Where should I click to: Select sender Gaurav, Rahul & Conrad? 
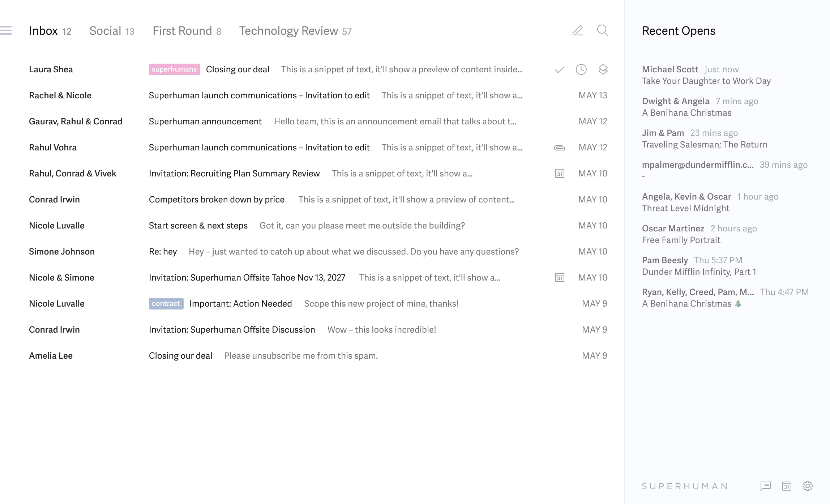pyautogui.click(x=76, y=121)
